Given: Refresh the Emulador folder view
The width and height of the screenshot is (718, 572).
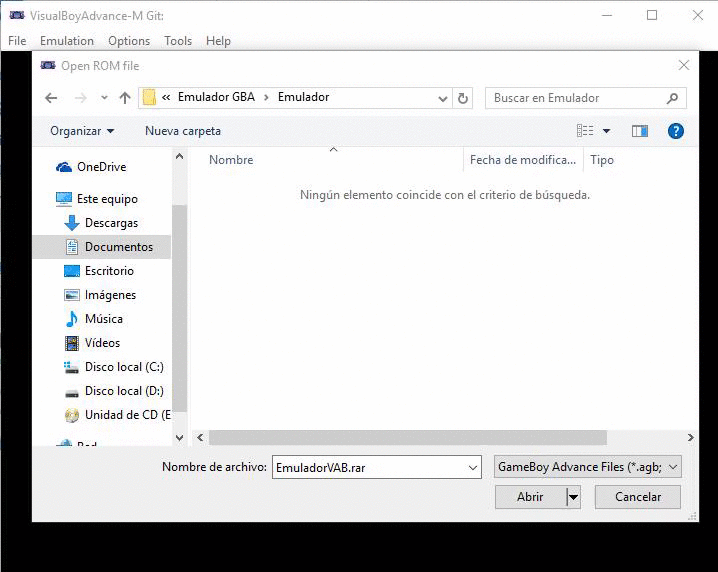Looking at the screenshot, I should pyautogui.click(x=463, y=98).
